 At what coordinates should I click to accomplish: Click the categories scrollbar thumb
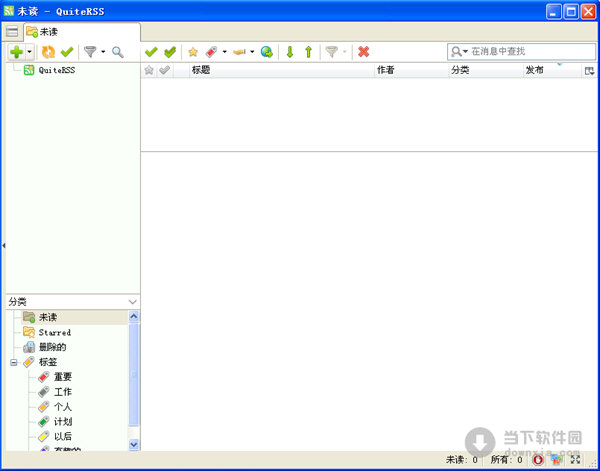click(134, 374)
